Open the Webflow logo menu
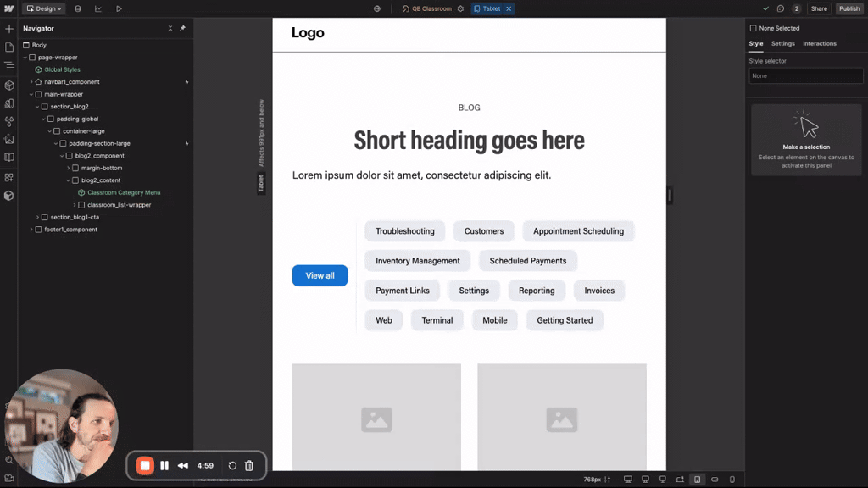This screenshot has height=488, width=868. 8,8
